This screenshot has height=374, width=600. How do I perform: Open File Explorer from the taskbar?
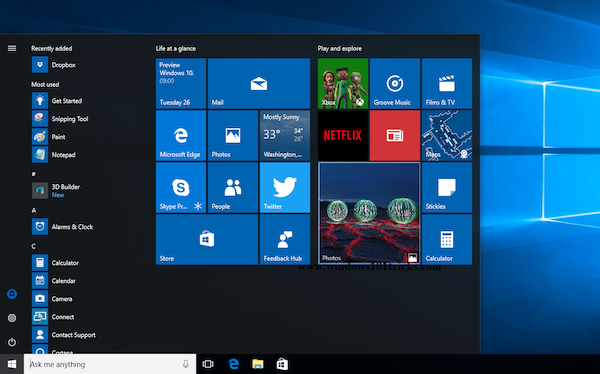pyautogui.click(x=258, y=364)
